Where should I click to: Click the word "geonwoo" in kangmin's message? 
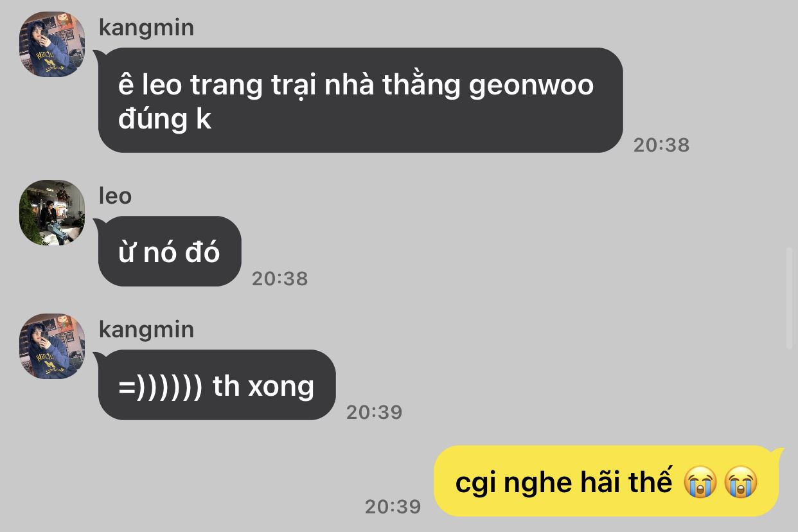click(x=531, y=86)
